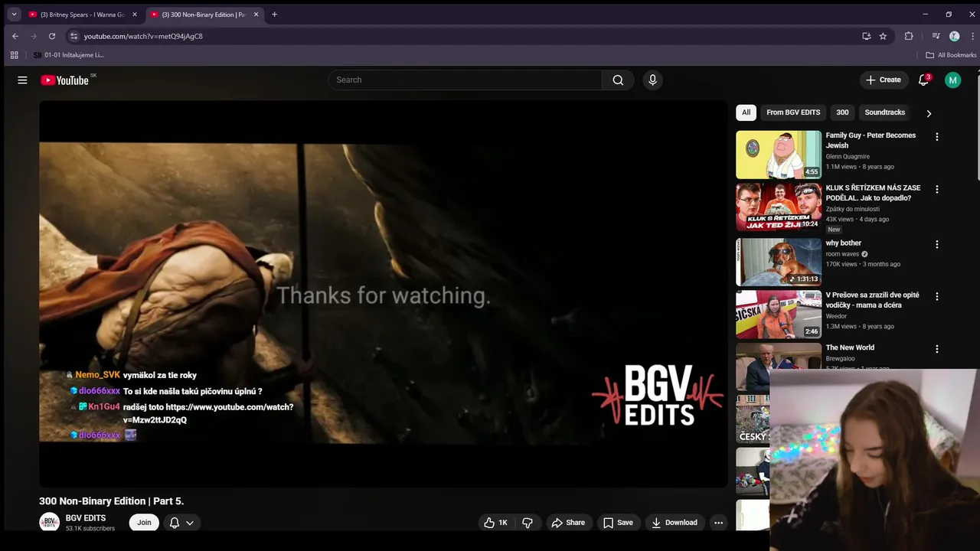Viewport: 980px width, 551px height.
Task: Click the Zpátky do minulosti channel name
Action: tap(852, 209)
